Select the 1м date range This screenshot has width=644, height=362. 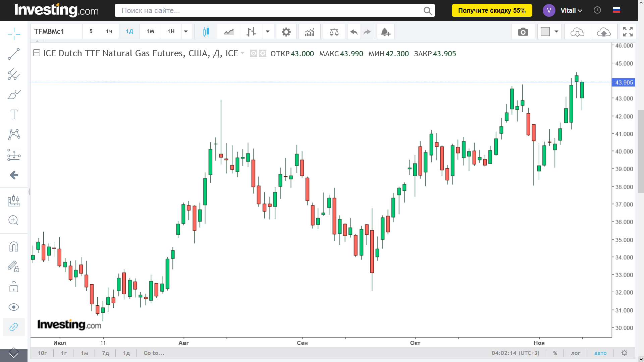[x=84, y=353]
